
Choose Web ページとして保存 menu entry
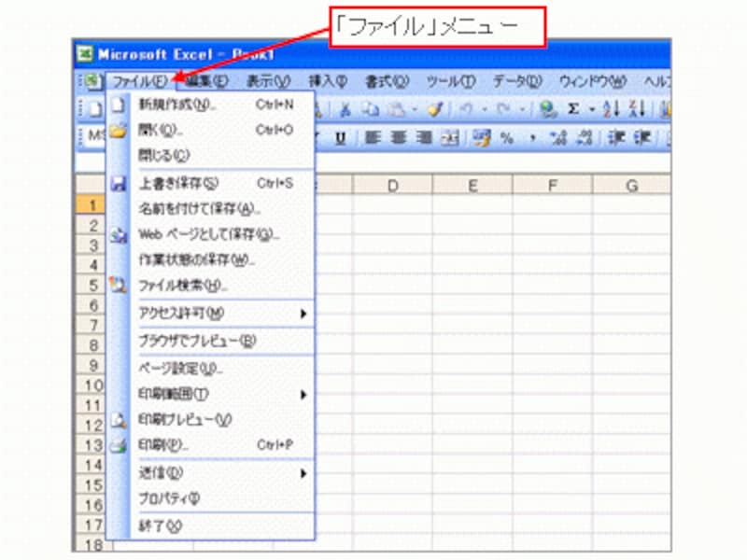(x=211, y=234)
